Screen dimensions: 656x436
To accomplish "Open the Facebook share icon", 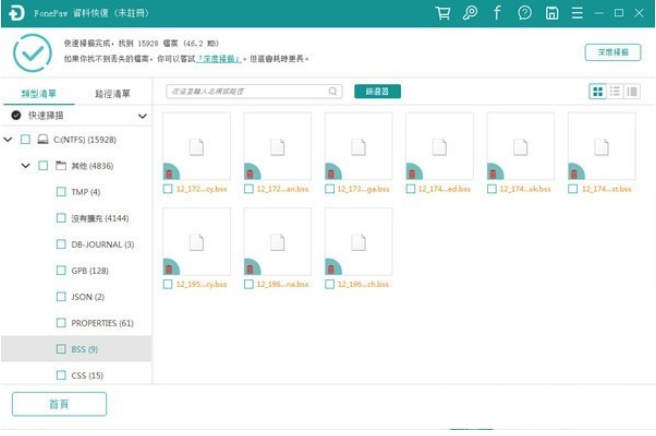I will pyautogui.click(x=497, y=13).
